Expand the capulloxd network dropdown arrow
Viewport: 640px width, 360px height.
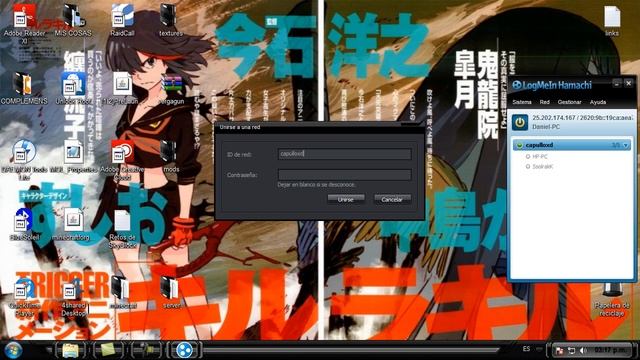tap(626, 145)
